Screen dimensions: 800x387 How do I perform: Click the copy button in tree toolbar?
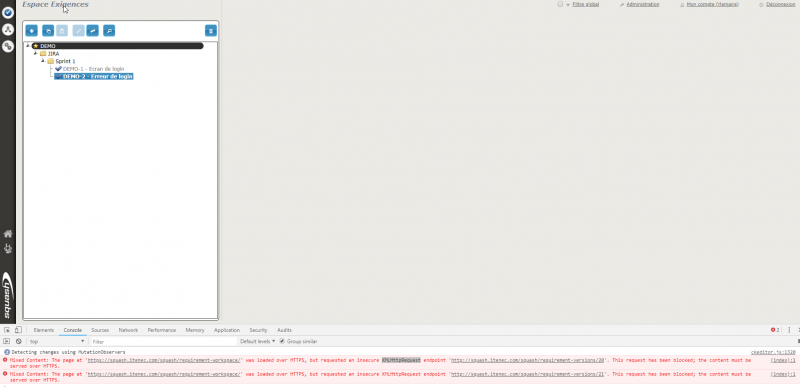coord(48,31)
